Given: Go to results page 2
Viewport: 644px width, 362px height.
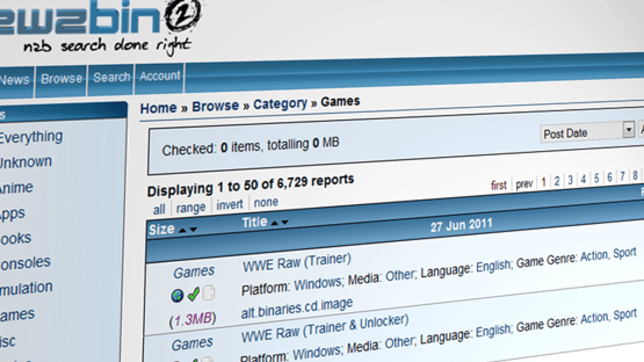Looking at the screenshot, I should pyautogui.click(x=557, y=181).
